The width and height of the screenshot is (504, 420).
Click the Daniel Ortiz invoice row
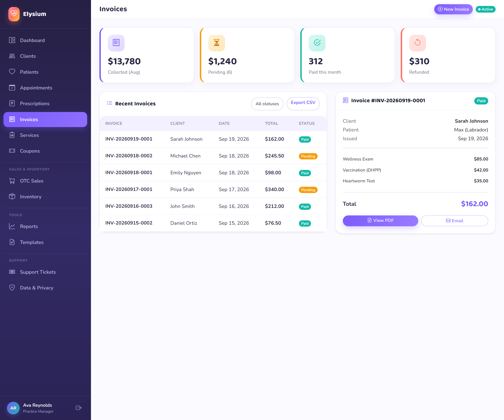(213, 223)
